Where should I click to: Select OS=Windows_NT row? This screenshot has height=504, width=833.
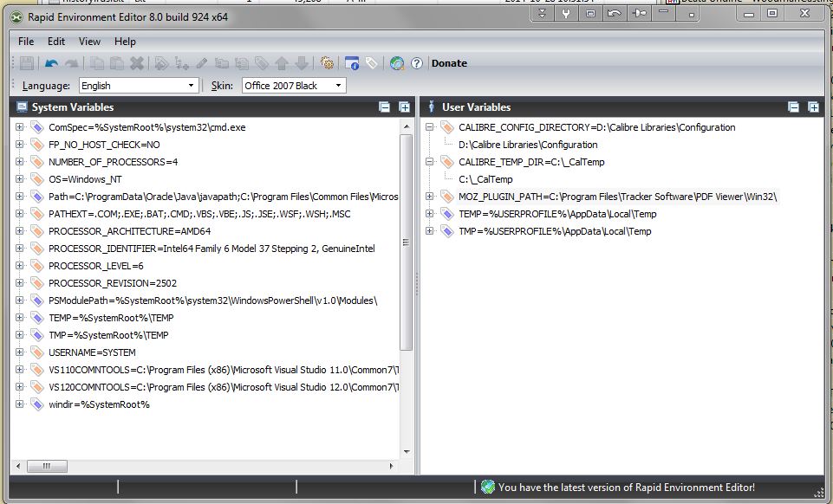point(86,179)
